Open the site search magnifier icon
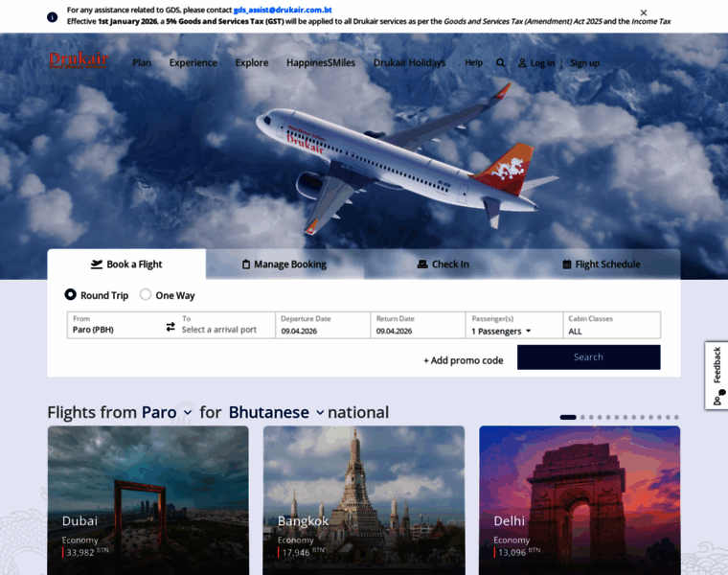 500,62
